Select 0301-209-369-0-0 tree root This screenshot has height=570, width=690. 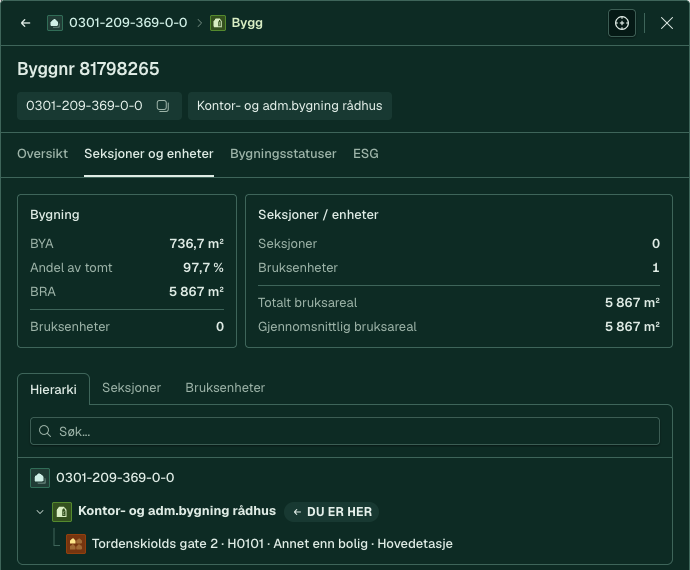click(x=115, y=478)
